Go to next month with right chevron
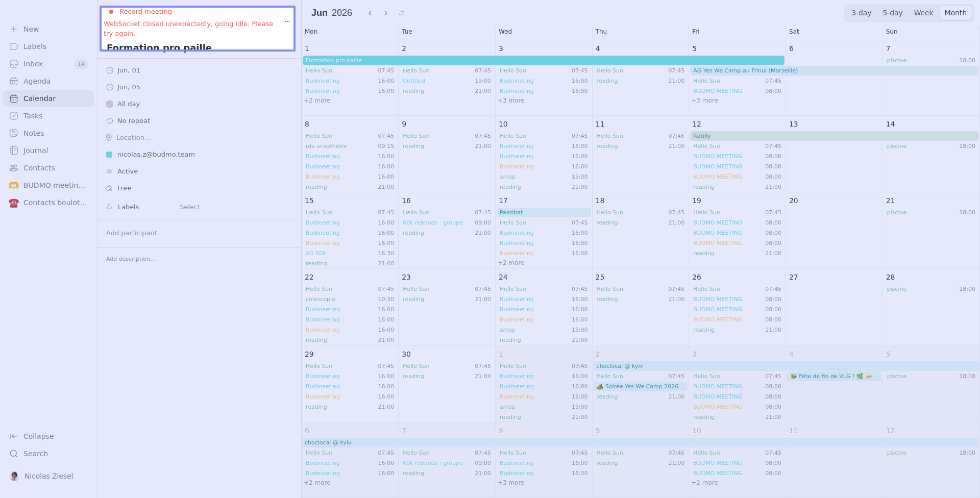Viewport: 980px width, 498px height. tap(386, 13)
